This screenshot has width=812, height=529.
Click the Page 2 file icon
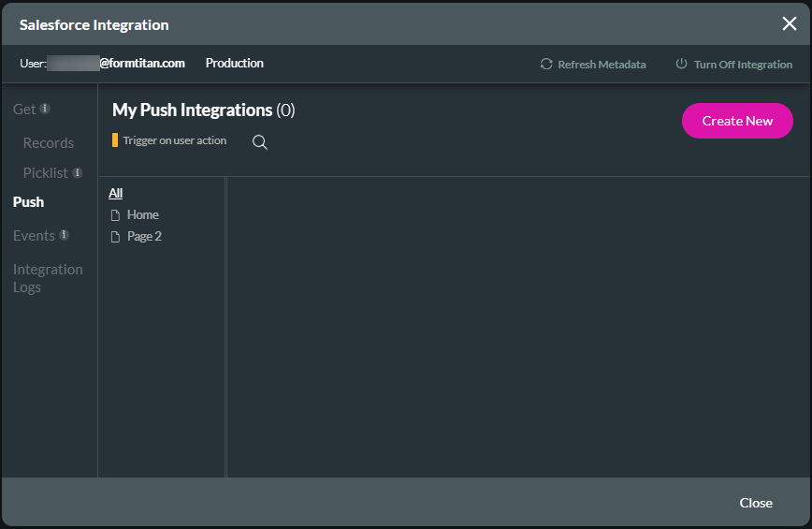(115, 237)
